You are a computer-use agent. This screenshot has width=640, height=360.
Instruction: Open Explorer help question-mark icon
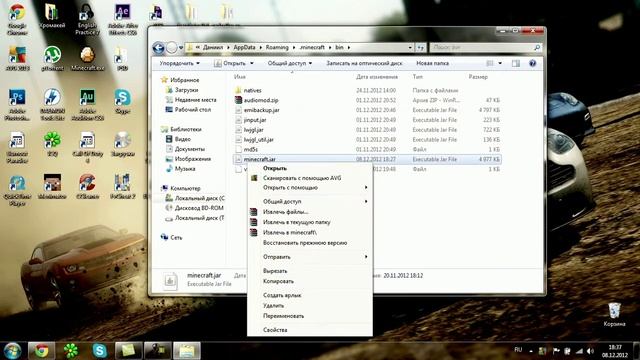pyautogui.click(x=532, y=63)
